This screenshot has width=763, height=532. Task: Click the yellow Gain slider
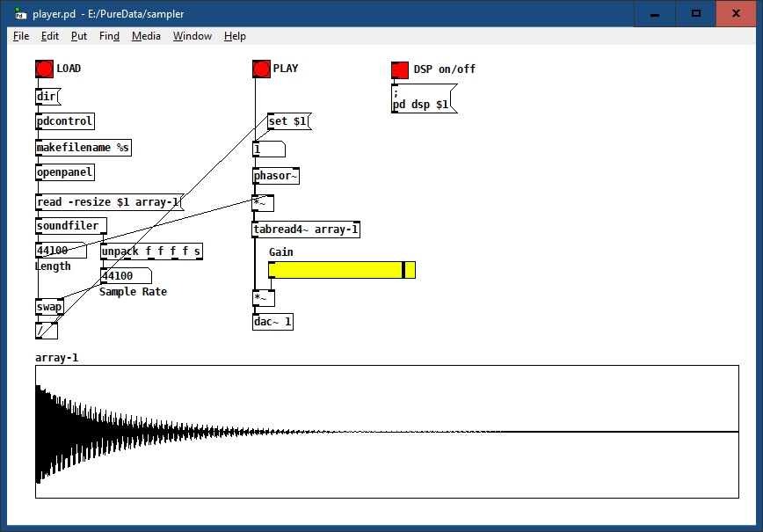pyautogui.click(x=342, y=270)
